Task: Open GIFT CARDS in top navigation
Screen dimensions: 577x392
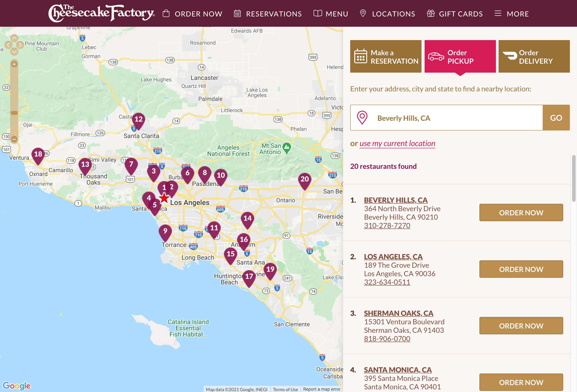Action: (x=455, y=14)
